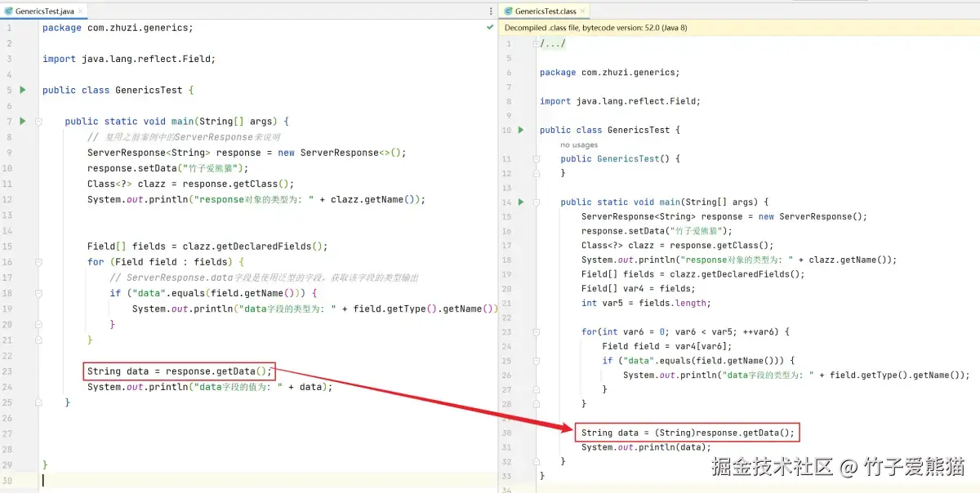Screen dimensions: 980x493
Task: Click 'clazz.getName()' println line in left editor
Action: tap(256, 199)
